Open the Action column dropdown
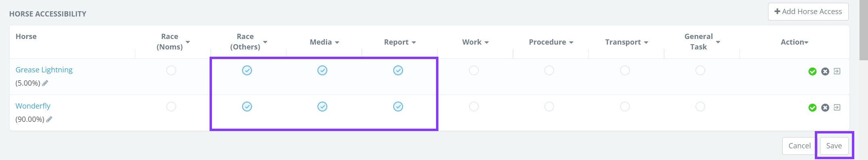This screenshot has height=160, width=868. pyautogui.click(x=806, y=42)
